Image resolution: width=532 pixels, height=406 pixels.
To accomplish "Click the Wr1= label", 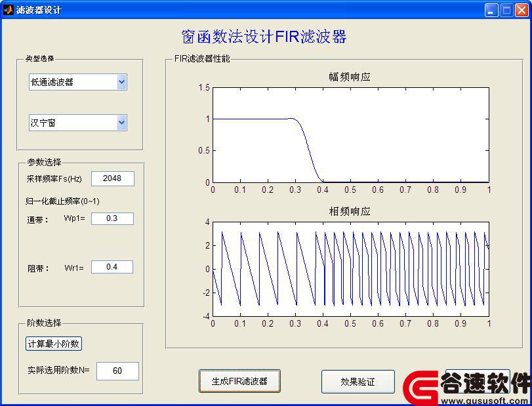I will tap(74, 268).
